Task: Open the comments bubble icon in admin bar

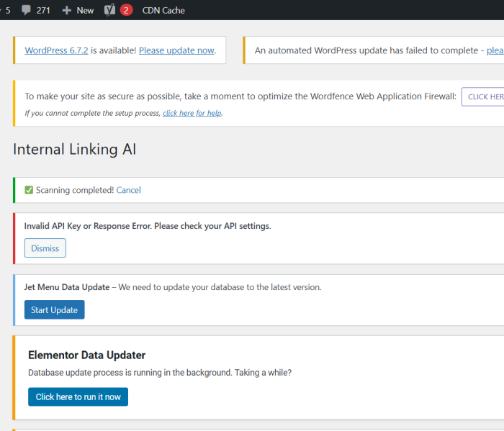Action: click(x=27, y=10)
